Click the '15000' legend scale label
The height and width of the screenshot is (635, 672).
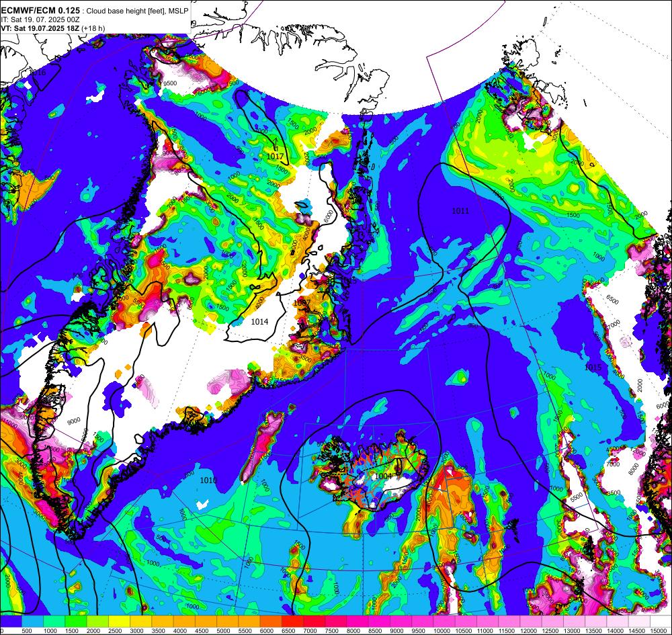[659, 631]
